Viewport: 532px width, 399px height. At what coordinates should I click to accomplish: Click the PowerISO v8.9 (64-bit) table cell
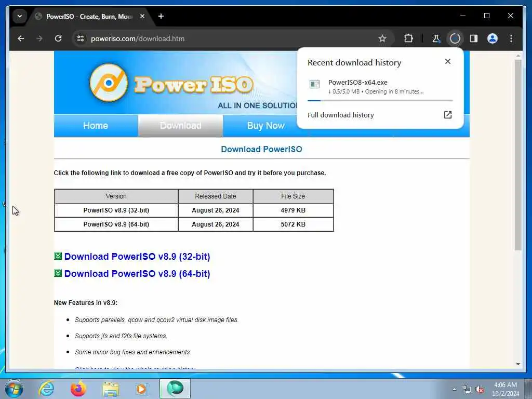point(116,224)
